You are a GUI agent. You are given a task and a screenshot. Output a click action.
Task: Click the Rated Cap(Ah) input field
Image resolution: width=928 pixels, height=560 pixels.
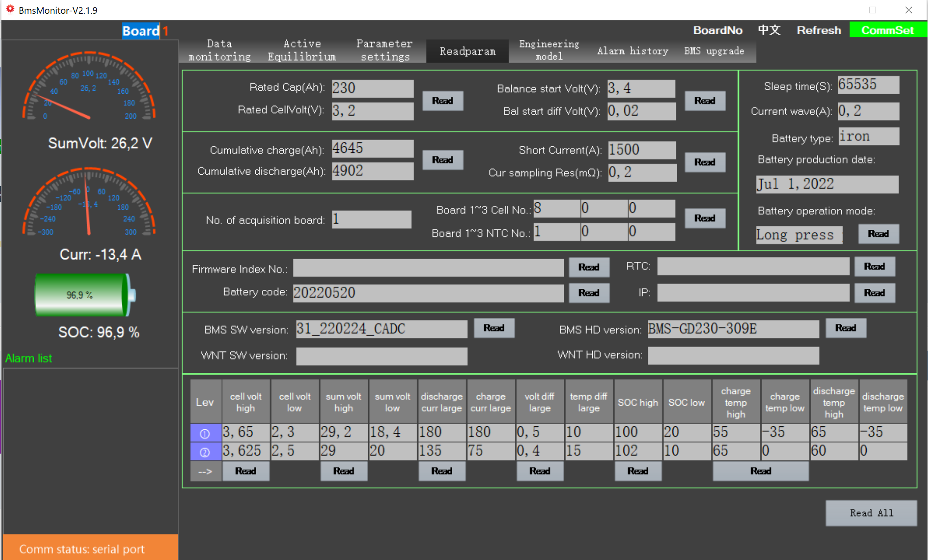pos(372,88)
